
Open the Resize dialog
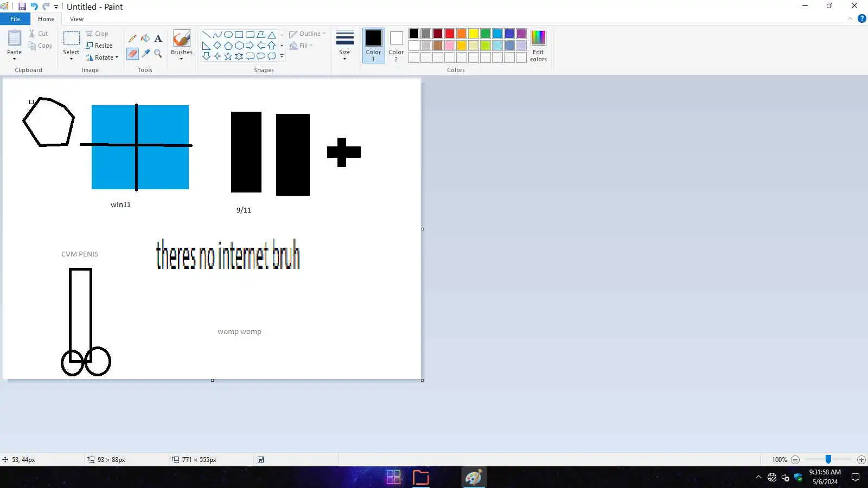(99, 46)
